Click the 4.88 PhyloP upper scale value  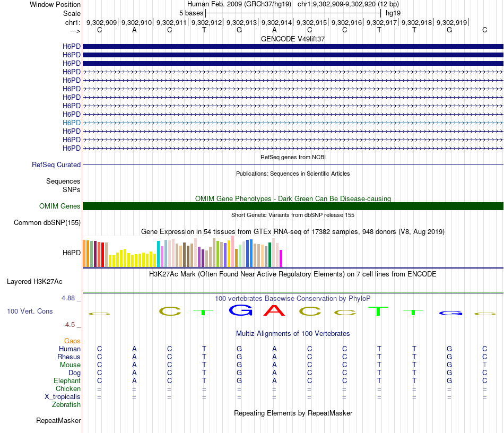68,298
